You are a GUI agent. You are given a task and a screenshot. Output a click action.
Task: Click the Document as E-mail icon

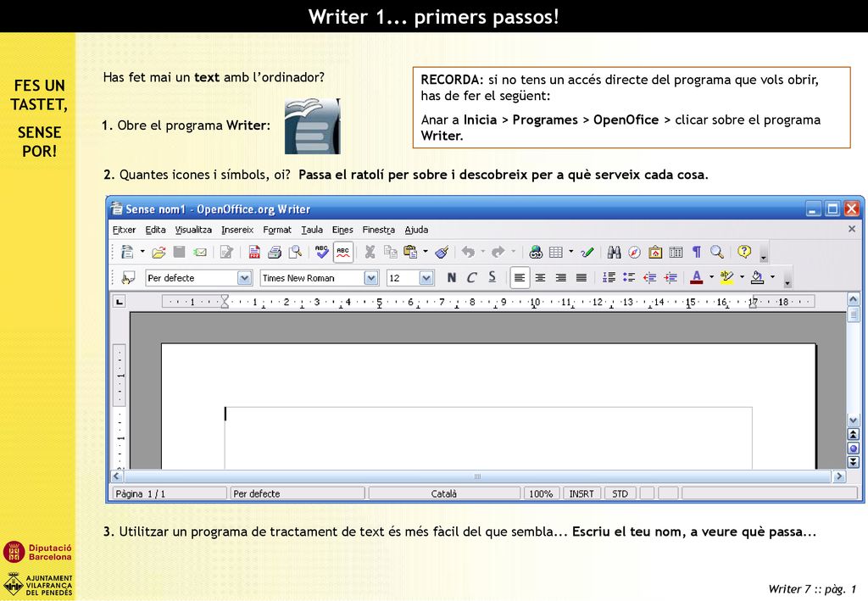200,253
